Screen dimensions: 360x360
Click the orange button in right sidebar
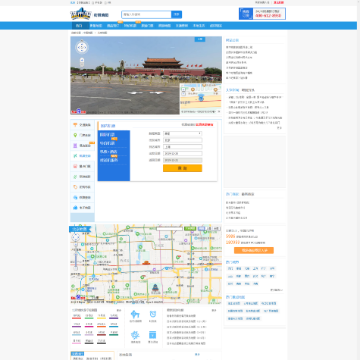(254, 250)
